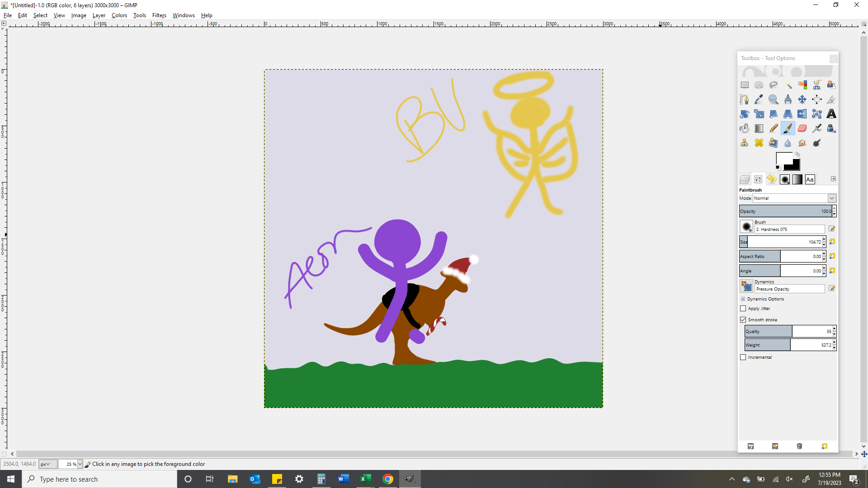Select the Blur/Sharpen droplet tool
The width and height of the screenshot is (868, 488).
[x=788, y=143]
